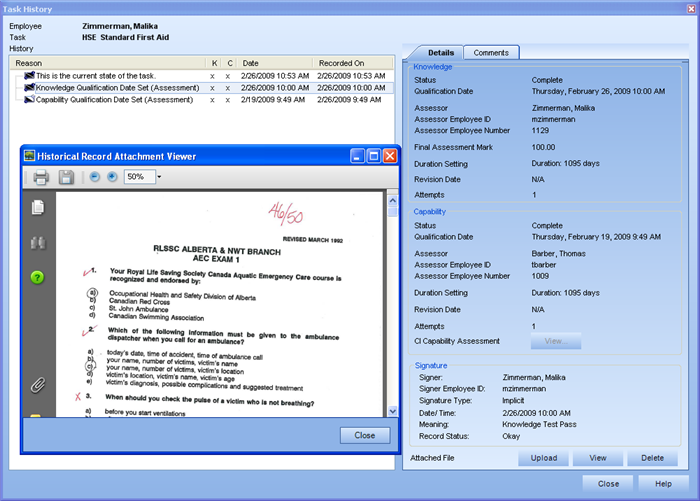
Task: Sort by the Recorded On column header
Action: tap(353, 63)
